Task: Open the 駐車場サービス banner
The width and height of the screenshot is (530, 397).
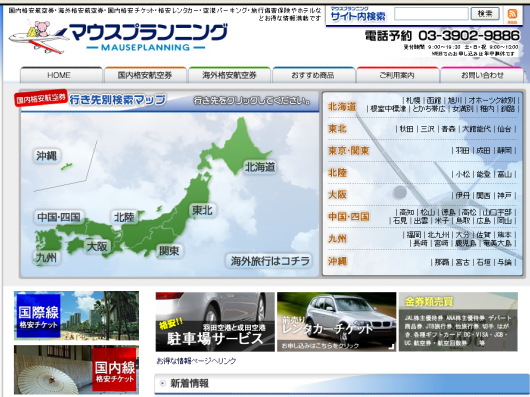Action: (215, 322)
